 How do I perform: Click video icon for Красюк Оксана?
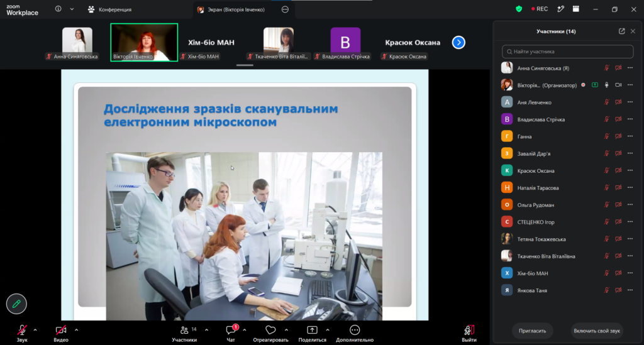point(618,171)
